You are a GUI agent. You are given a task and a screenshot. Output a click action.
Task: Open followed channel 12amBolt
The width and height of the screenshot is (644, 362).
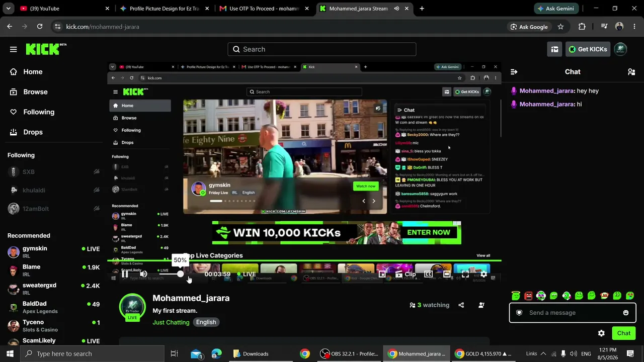click(54, 209)
